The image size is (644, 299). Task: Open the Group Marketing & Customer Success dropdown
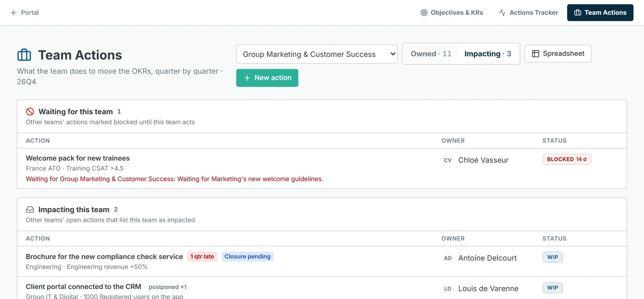[x=317, y=54]
